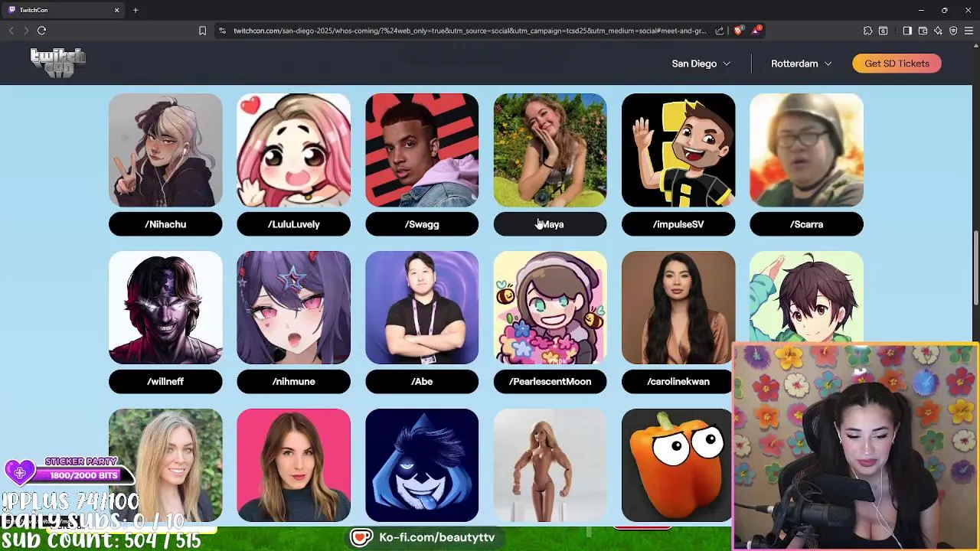Open the /willneff name link
980x551 pixels.
pyautogui.click(x=165, y=381)
